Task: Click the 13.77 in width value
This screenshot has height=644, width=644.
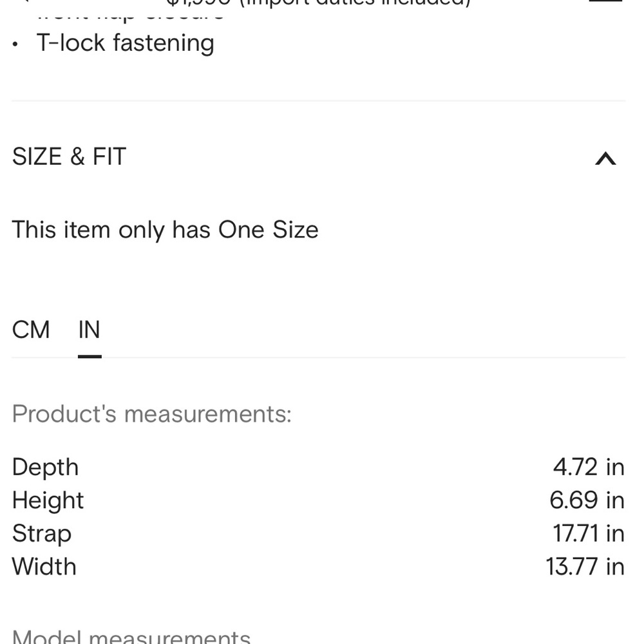Action: pos(585,567)
